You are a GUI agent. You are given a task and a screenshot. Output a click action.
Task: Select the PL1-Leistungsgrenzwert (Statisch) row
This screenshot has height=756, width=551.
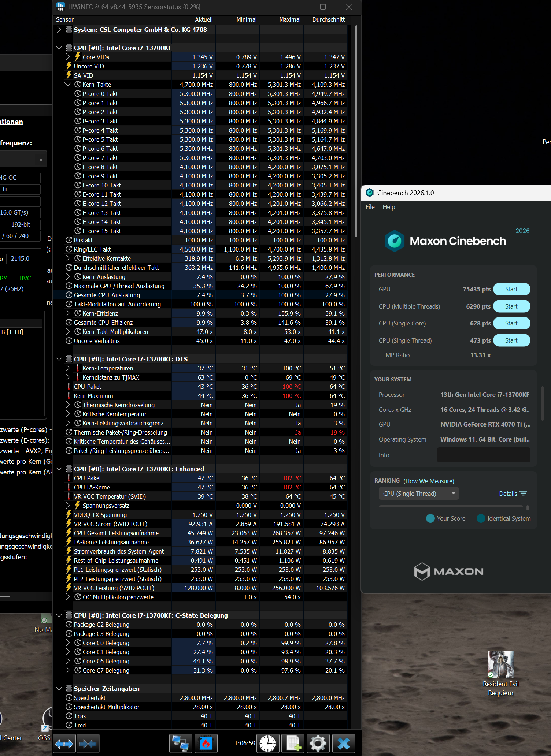pyautogui.click(x=200, y=570)
